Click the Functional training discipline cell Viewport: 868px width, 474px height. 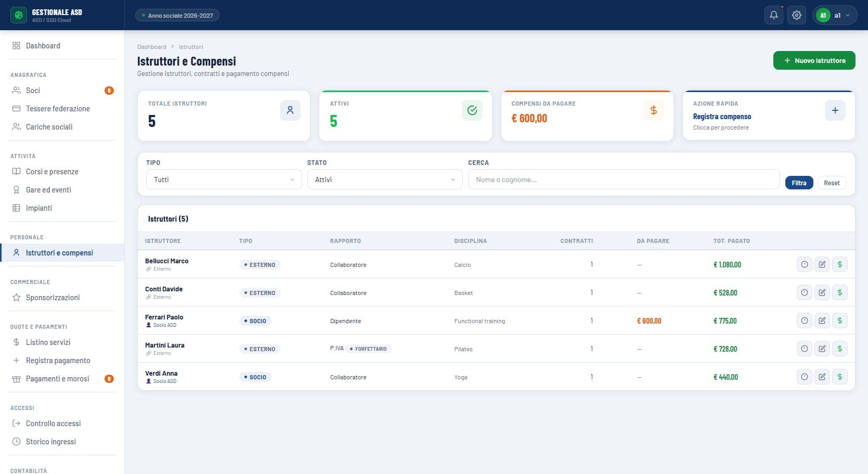480,321
